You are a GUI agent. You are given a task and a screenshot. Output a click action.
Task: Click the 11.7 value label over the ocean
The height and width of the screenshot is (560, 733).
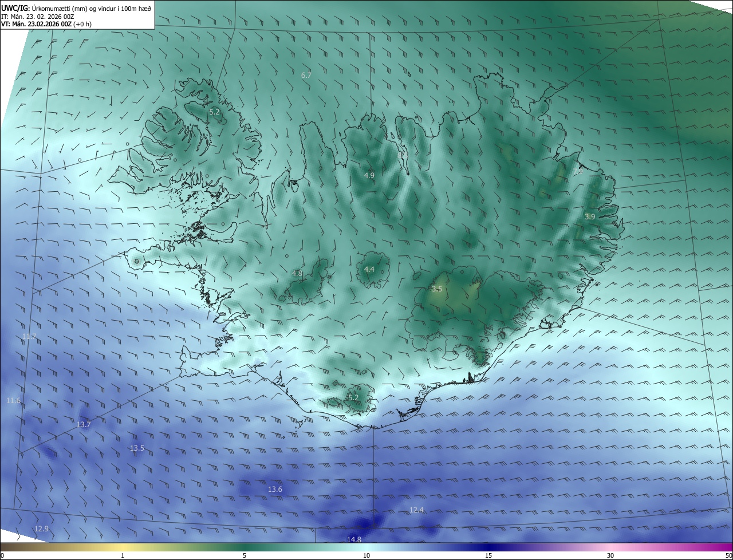tap(29, 336)
